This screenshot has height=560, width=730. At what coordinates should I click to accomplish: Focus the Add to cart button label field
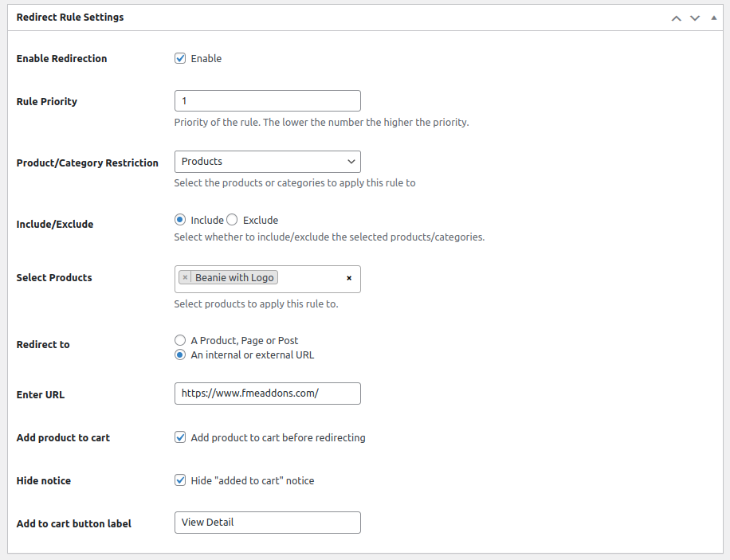click(x=267, y=523)
